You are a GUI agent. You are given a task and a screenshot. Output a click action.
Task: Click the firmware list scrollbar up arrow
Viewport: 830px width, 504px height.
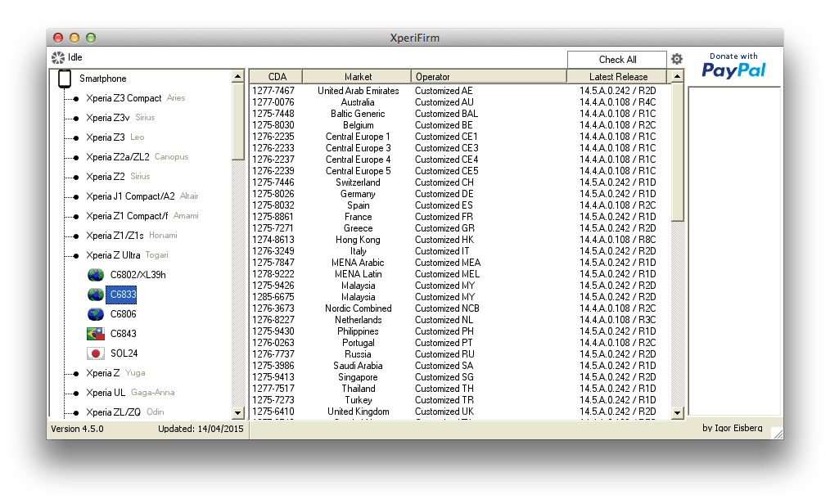pos(677,77)
